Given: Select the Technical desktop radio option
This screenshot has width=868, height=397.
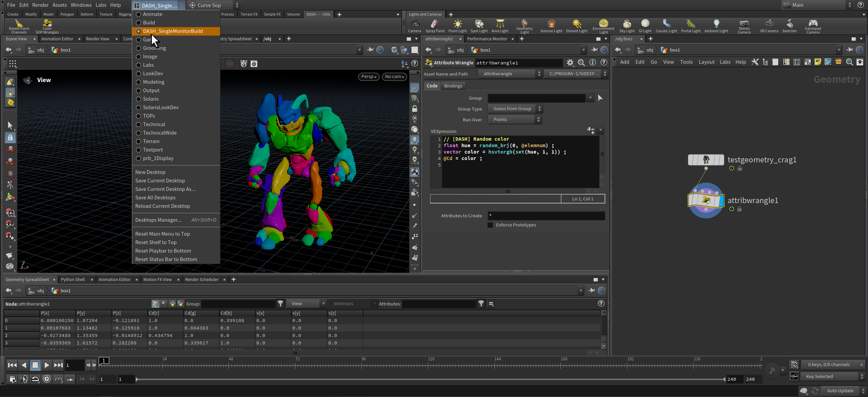Looking at the screenshot, I should coord(138,124).
